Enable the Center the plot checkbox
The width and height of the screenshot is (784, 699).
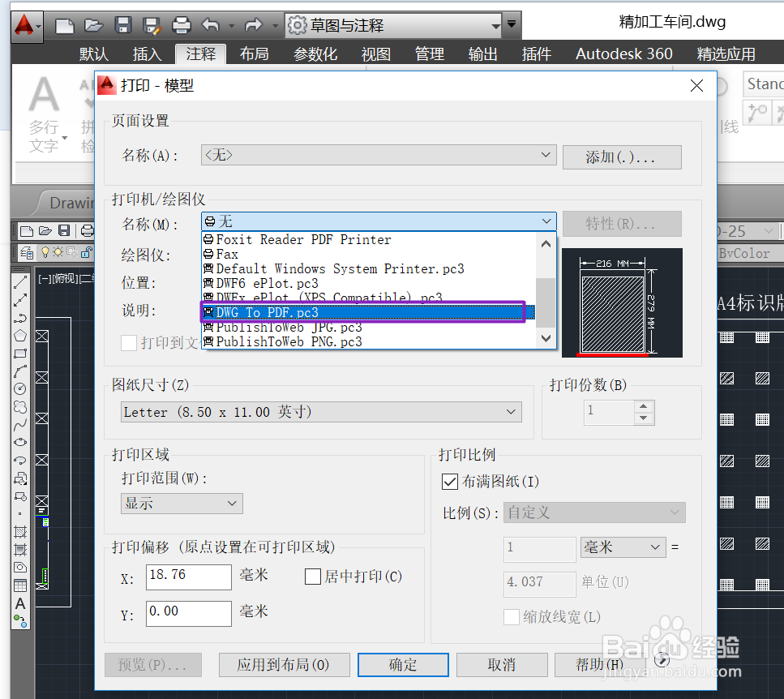[313, 577]
